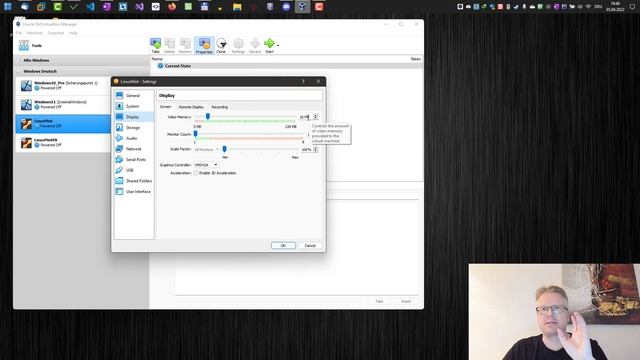The height and width of the screenshot is (360, 640).
Task: Open USB settings category
Action: [133, 170]
